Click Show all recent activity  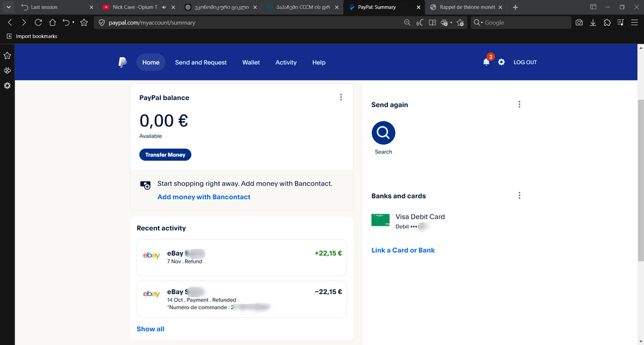pyautogui.click(x=150, y=329)
